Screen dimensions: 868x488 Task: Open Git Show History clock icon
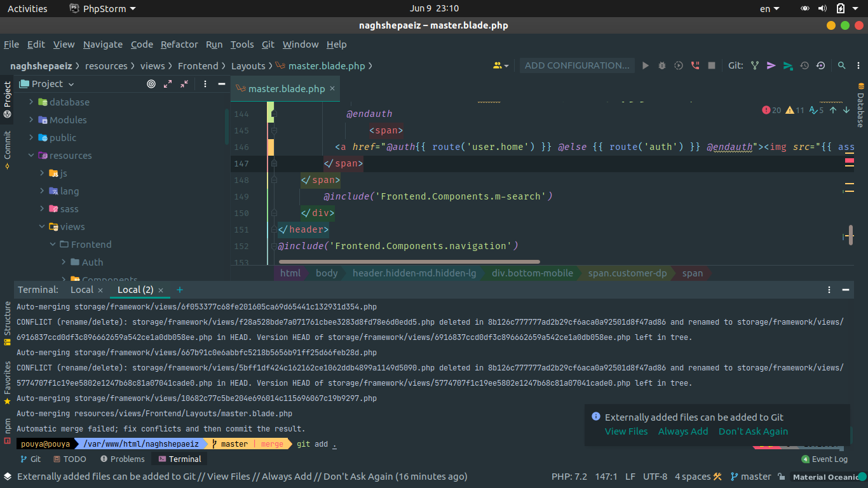[x=804, y=65]
